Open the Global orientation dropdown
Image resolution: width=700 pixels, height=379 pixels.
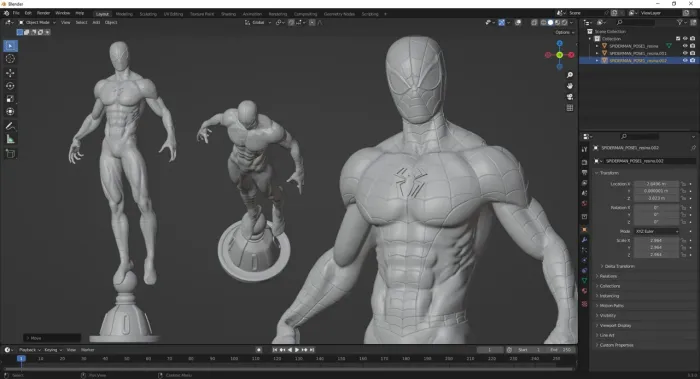click(x=258, y=22)
